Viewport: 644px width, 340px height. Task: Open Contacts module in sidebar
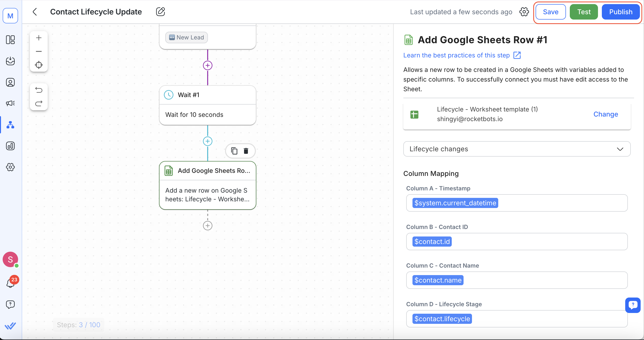(x=10, y=82)
